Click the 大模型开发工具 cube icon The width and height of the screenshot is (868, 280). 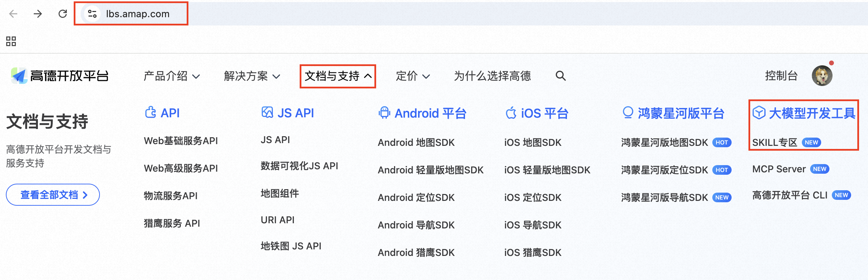759,113
